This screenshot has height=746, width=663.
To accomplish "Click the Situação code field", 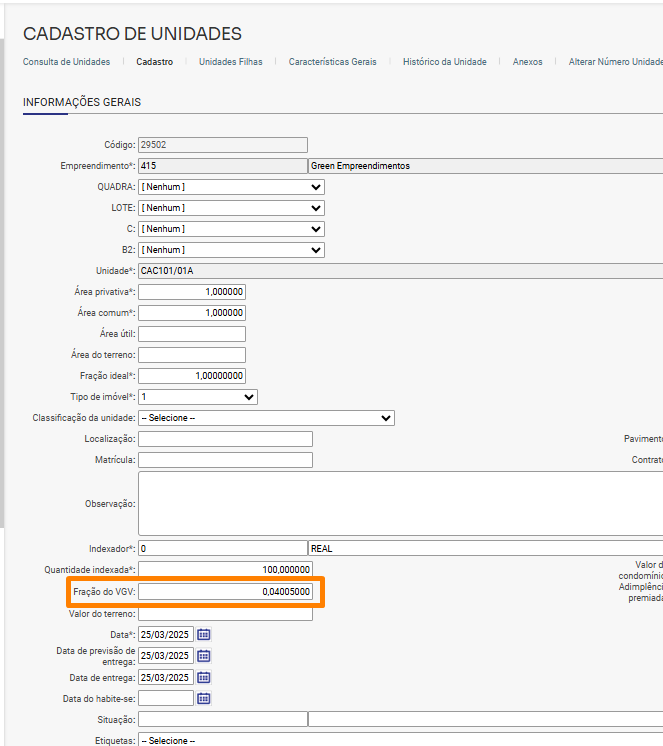I will [x=223, y=719].
